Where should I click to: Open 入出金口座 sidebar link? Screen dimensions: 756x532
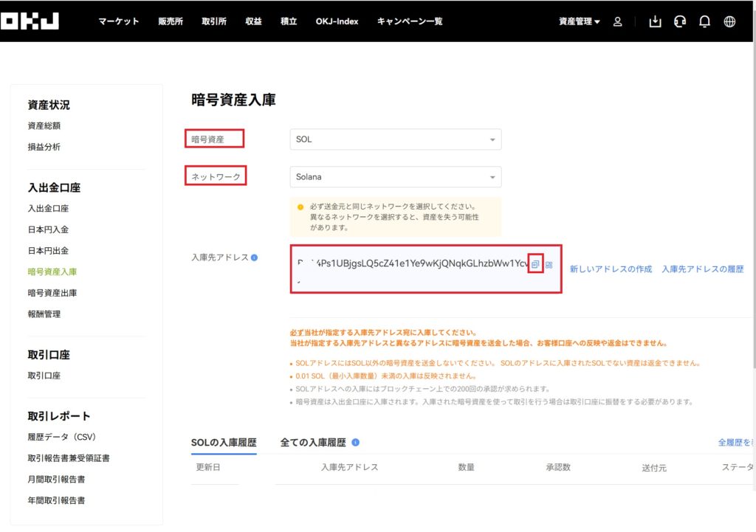click(x=48, y=209)
